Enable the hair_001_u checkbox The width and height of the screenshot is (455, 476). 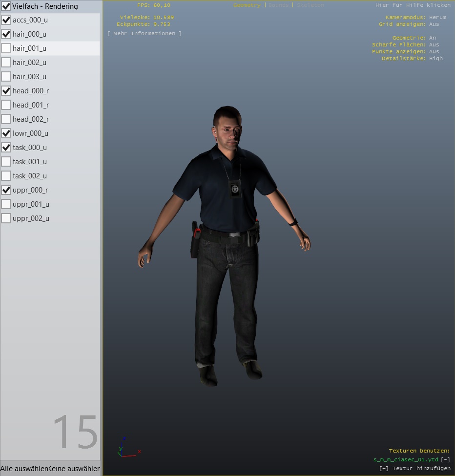coord(6,48)
